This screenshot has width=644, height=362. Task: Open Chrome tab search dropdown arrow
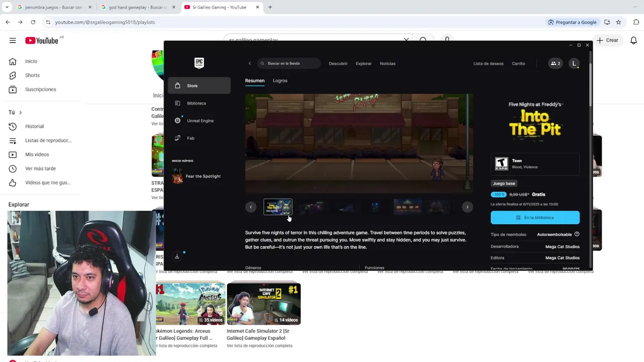(x=7, y=7)
